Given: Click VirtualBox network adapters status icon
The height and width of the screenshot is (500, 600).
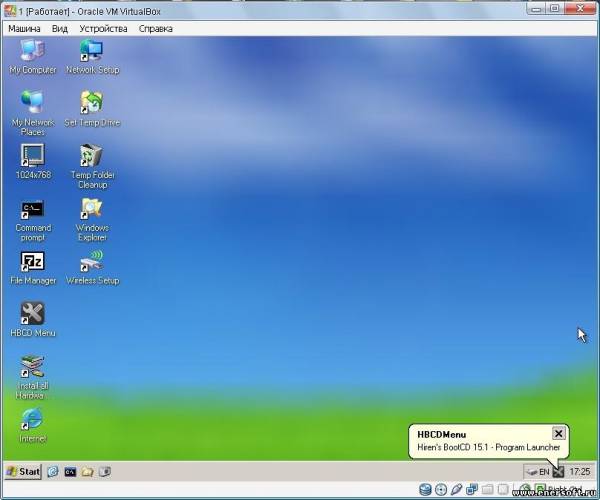Looking at the screenshot, I should click(472, 489).
